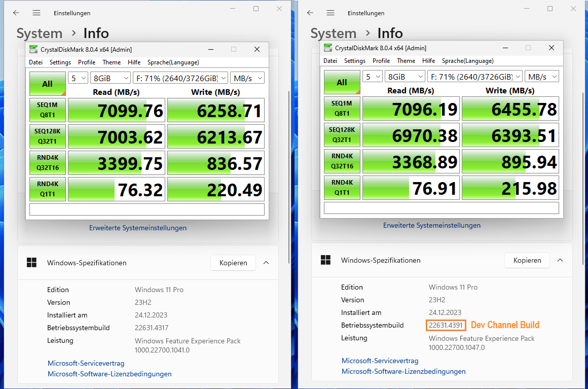This screenshot has height=389, width=588.
Task: Run RND4K Q32T16 test in left CrystalDiskMark
Action: pos(48,162)
